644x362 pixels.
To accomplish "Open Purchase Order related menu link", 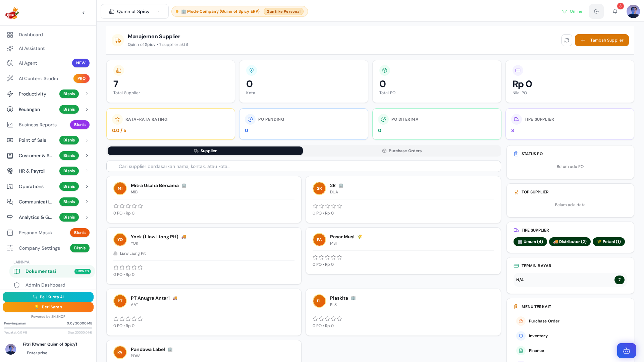I will (x=570, y=321).
